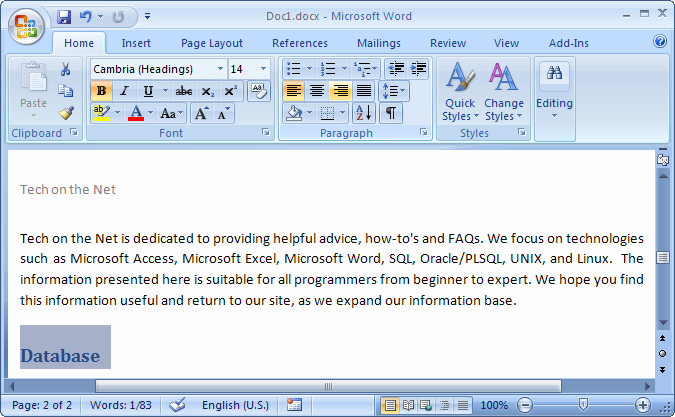
Task: Center the paragraph text
Action: (317, 91)
